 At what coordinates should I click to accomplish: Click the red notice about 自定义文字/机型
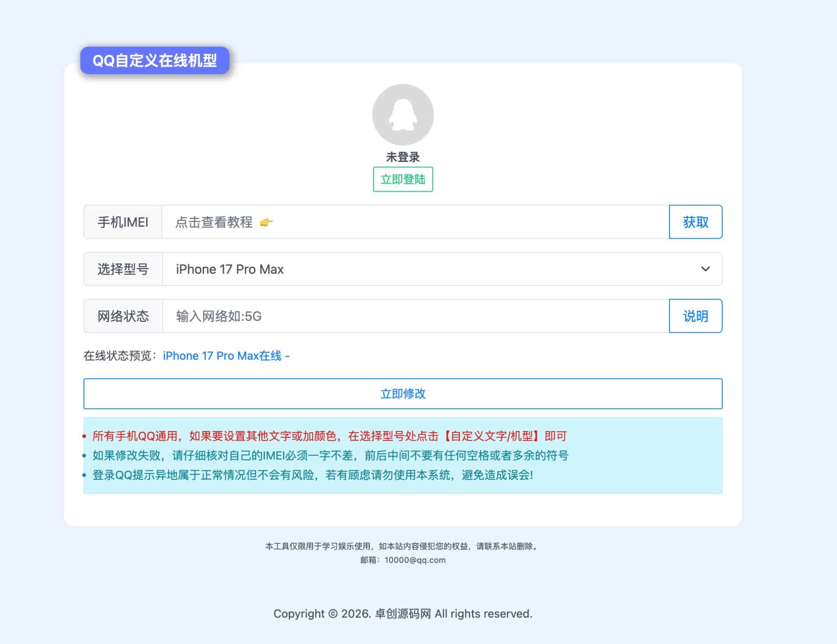click(329, 436)
